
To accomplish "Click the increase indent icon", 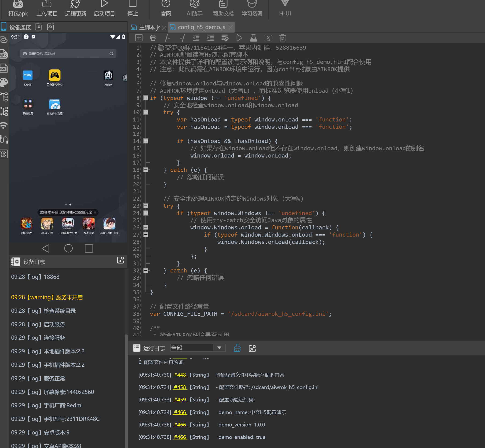I will (210, 38).
